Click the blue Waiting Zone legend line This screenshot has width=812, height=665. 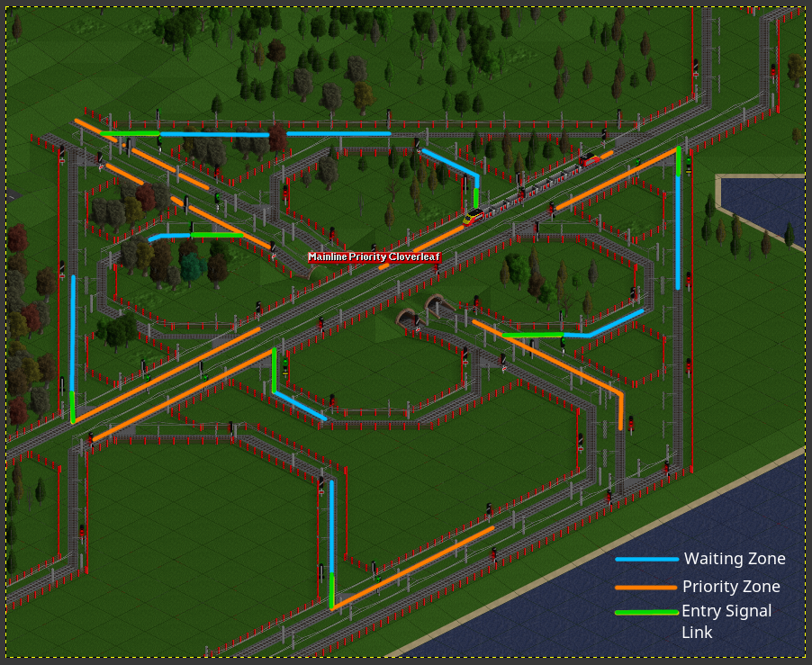[646, 559]
